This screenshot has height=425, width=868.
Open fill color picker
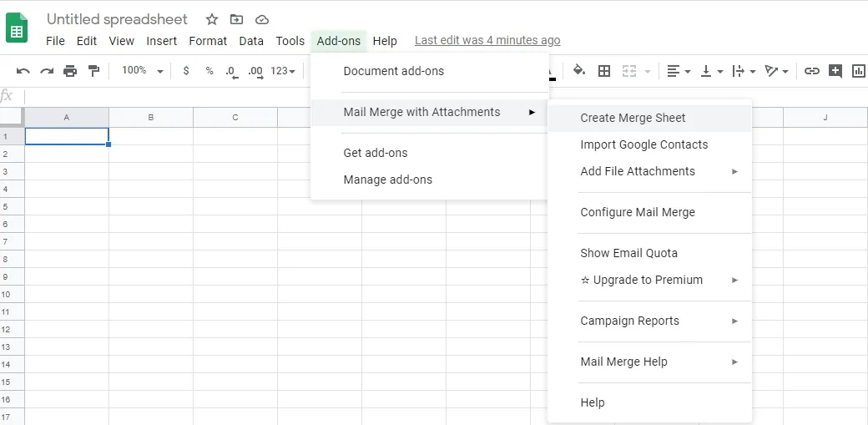point(579,70)
